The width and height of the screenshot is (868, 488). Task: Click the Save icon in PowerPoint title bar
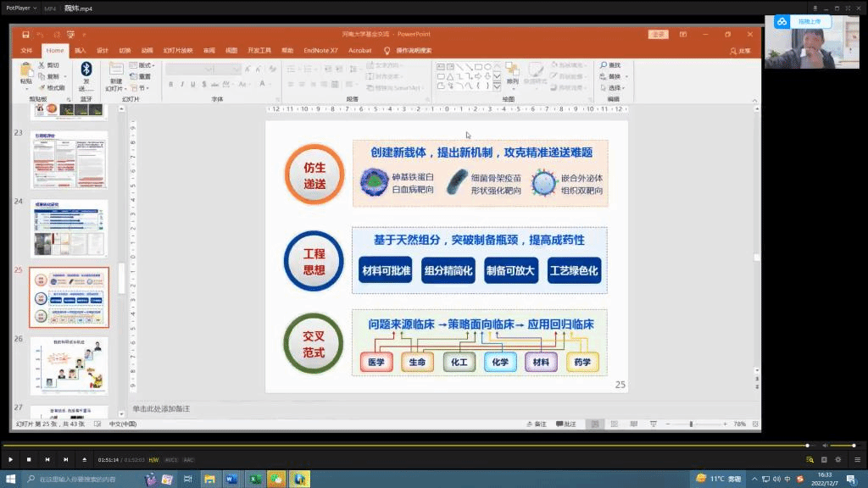(26, 35)
